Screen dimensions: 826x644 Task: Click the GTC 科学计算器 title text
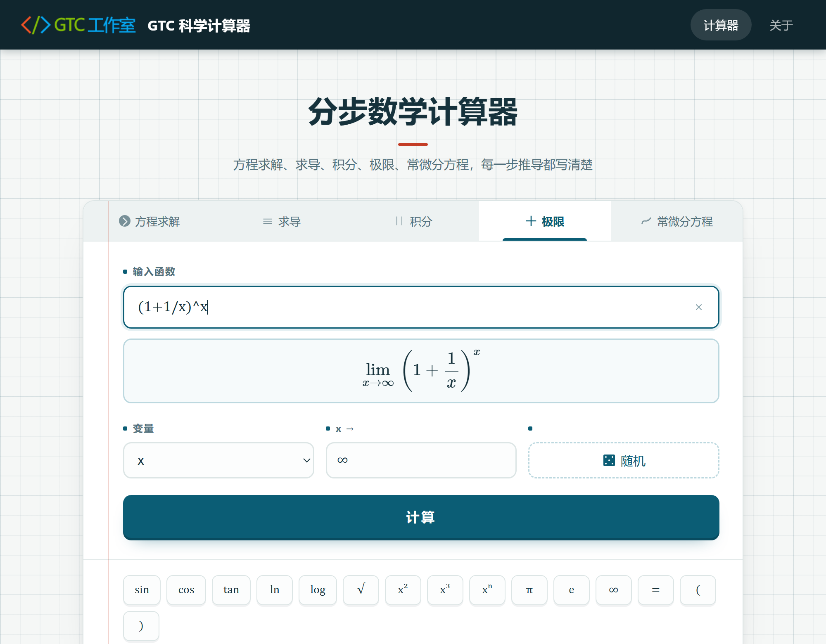point(199,26)
